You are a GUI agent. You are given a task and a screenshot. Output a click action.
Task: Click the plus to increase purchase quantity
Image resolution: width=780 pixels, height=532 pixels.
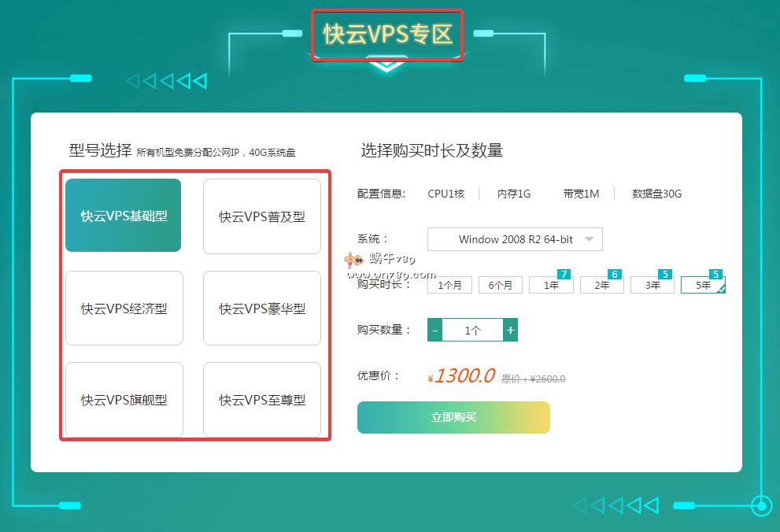(x=510, y=329)
